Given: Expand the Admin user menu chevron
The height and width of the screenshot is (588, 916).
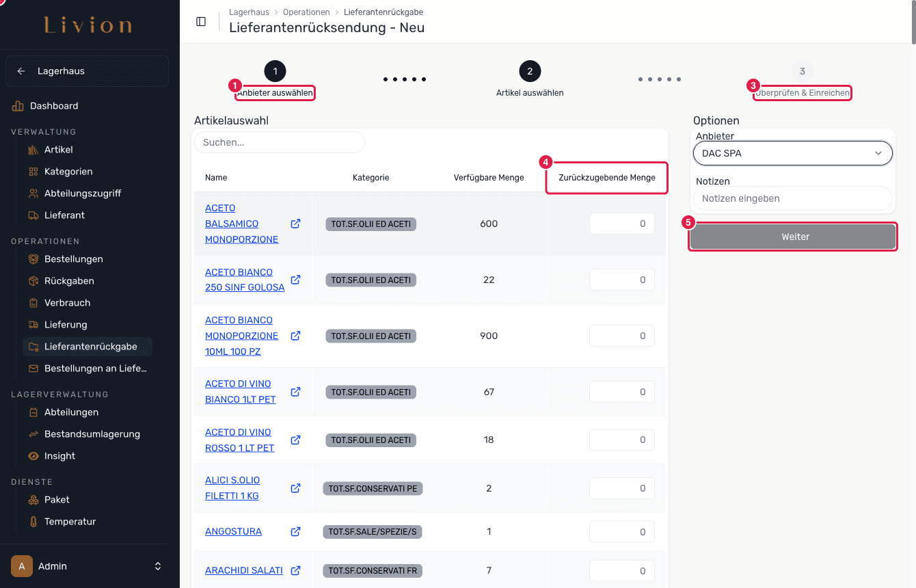Looking at the screenshot, I should pos(158,566).
